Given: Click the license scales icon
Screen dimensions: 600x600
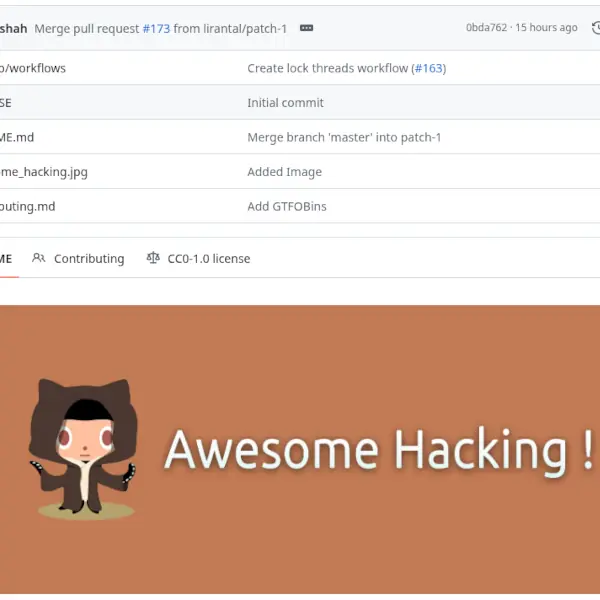Looking at the screenshot, I should [153, 258].
